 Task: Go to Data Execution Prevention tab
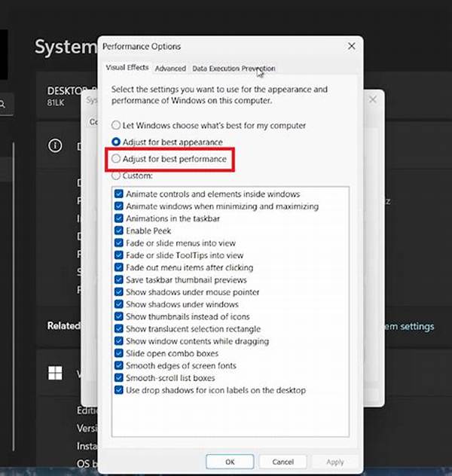click(x=233, y=68)
